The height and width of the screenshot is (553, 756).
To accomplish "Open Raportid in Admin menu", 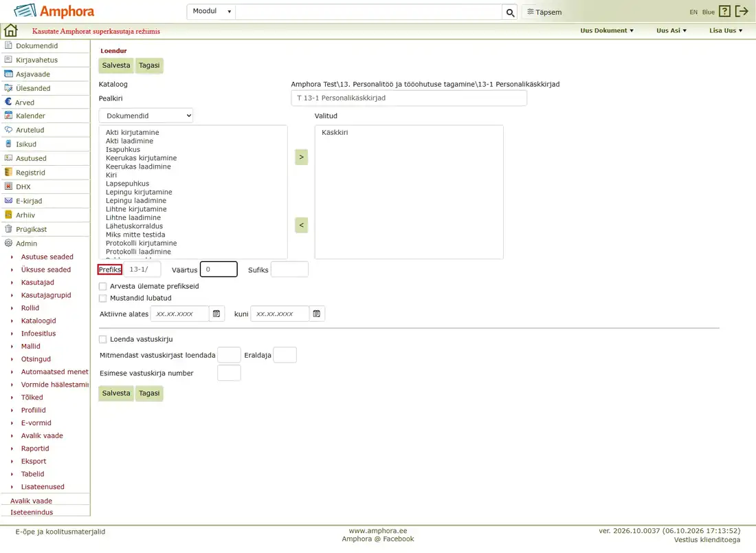I will (35, 448).
